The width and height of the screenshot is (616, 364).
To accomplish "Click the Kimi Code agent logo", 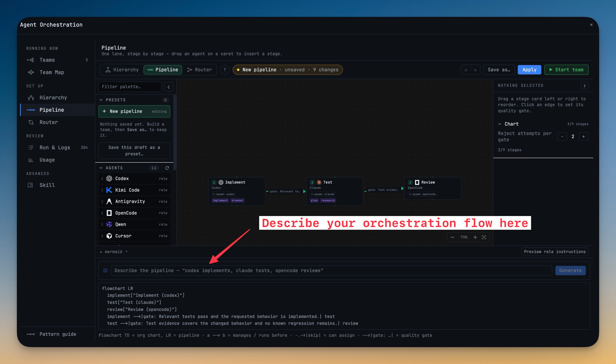I will click(x=109, y=190).
